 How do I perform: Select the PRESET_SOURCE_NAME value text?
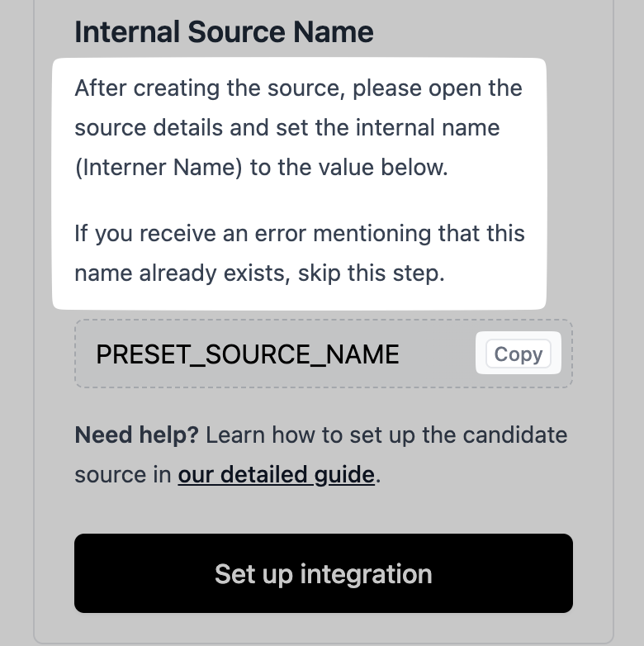pos(248,354)
